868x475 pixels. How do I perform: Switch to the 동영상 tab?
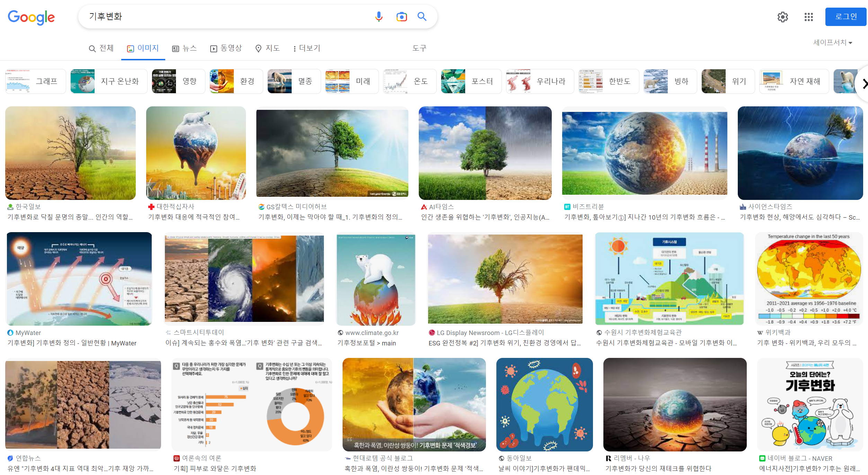pos(226,48)
